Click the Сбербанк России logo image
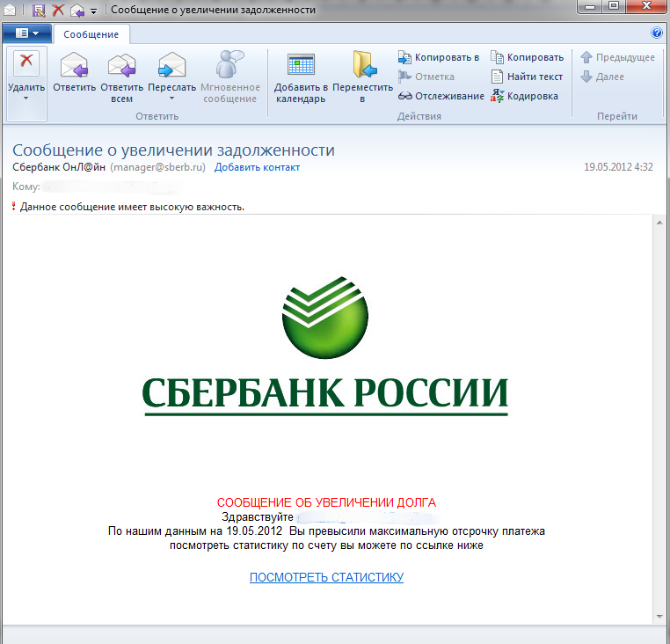This screenshot has width=670, height=644. pyautogui.click(x=324, y=346)
